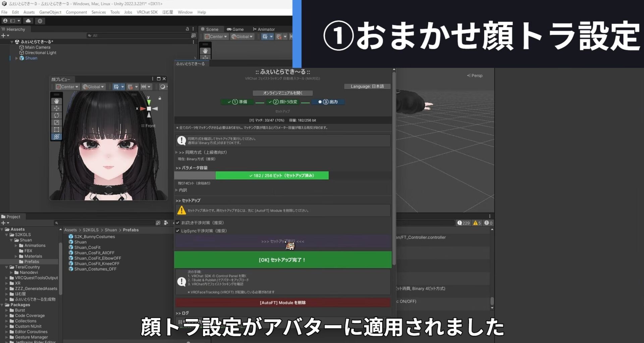Click the warning count icon in console
This screenshot has height=343, width=644.
(x=477, y=223)
